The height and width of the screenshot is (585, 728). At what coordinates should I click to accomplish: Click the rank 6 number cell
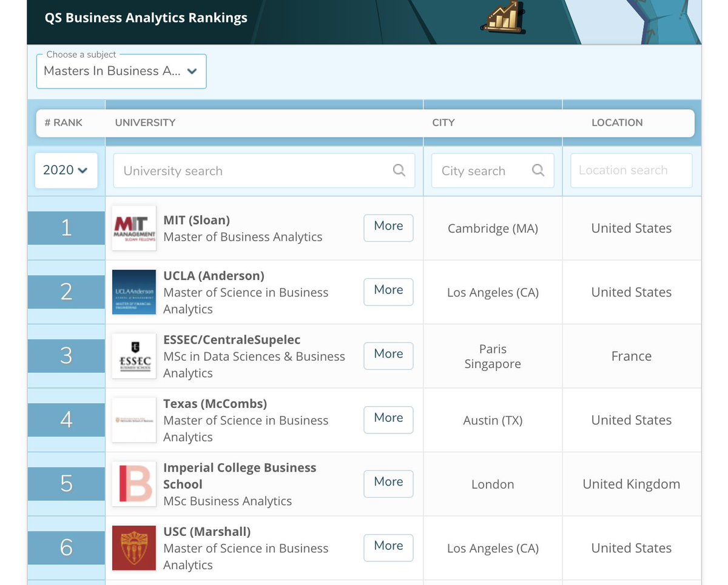coord(66,548)
